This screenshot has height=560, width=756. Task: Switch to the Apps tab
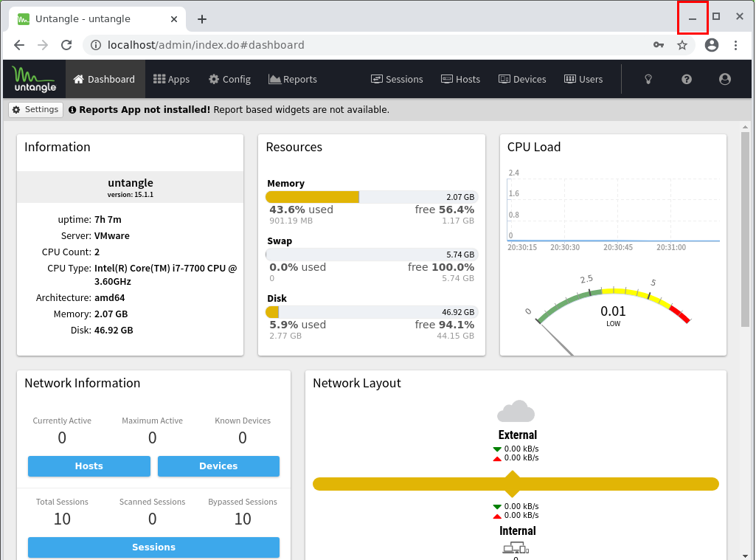tap(171, 78)
